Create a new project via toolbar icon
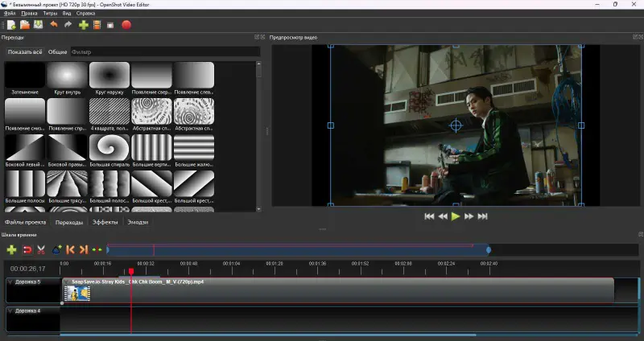 click(11, 25)
